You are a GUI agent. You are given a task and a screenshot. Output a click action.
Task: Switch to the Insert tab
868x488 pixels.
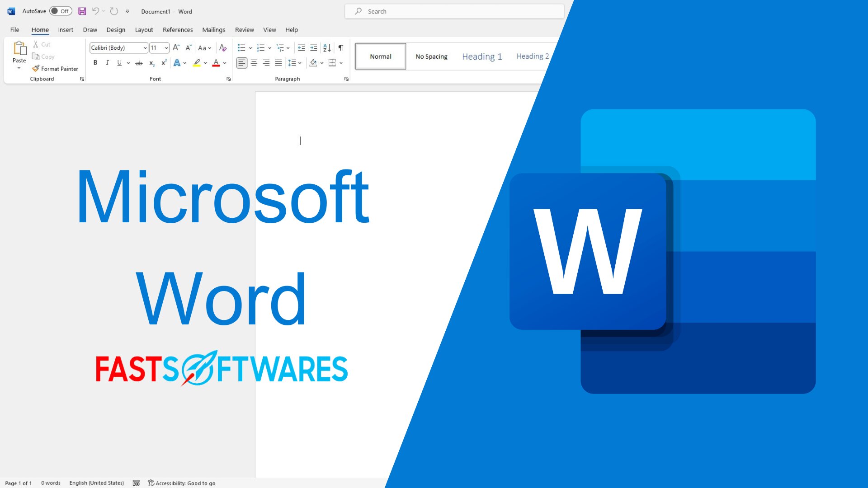tap(66, 30)
